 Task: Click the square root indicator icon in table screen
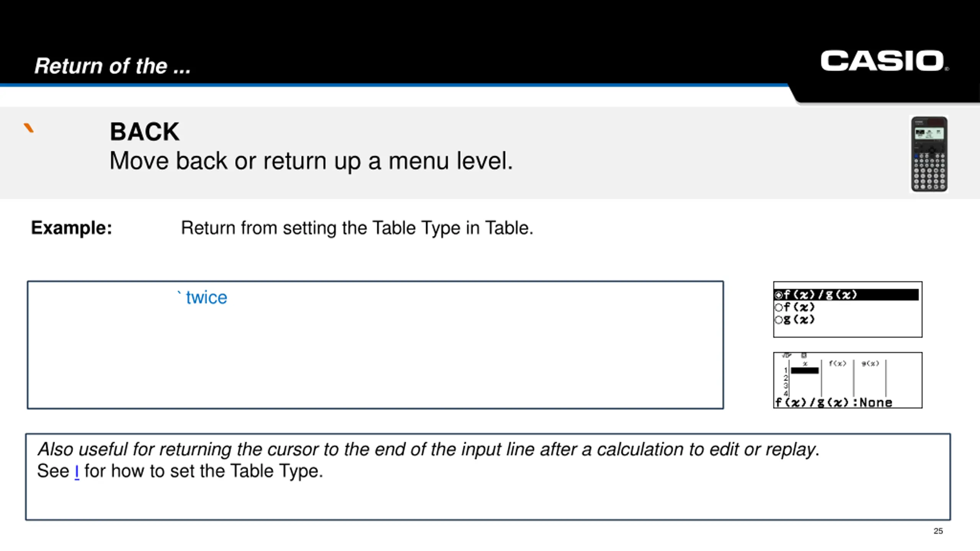786,355
